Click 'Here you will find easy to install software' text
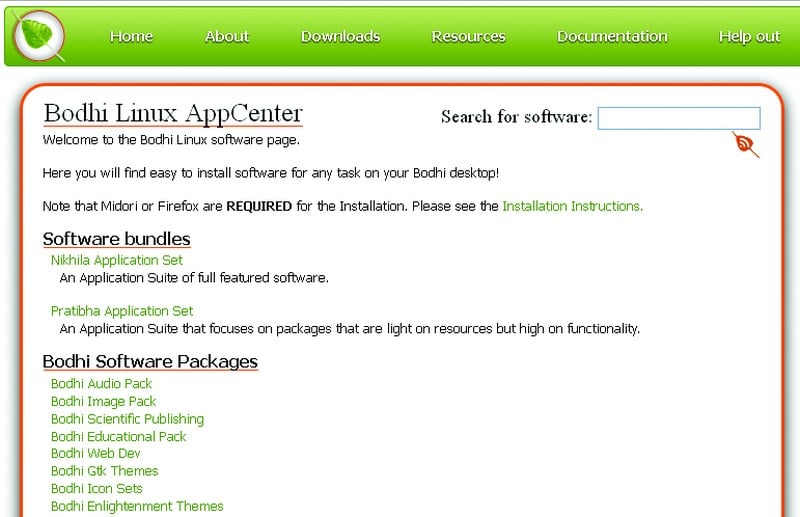Viewport: 800px width, 517px height. click(165, 173)
